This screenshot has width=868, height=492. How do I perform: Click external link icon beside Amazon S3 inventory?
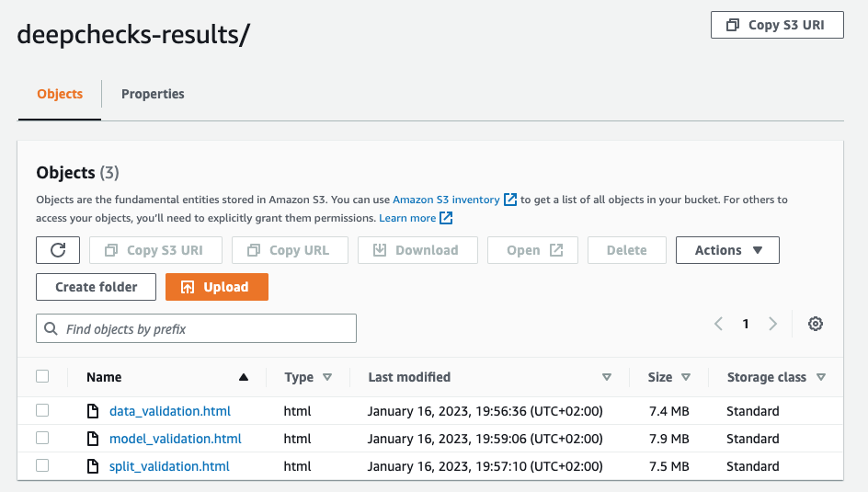click(510, 200)
